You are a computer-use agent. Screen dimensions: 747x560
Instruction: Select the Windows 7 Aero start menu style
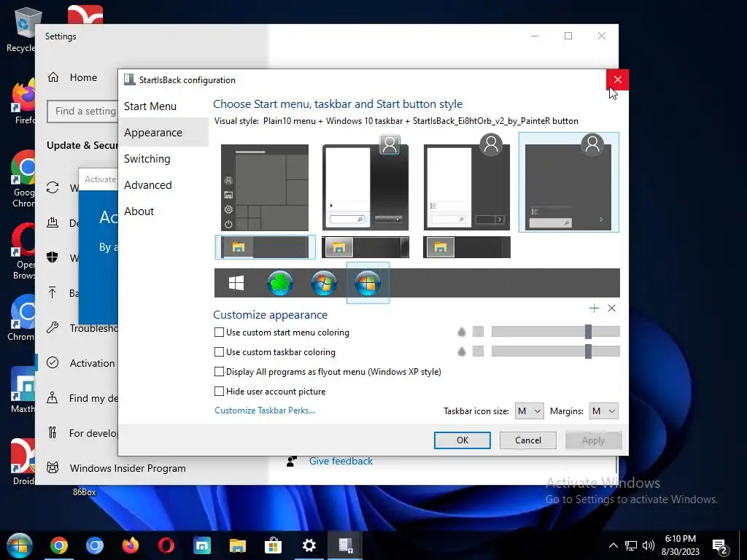(365, 182)
